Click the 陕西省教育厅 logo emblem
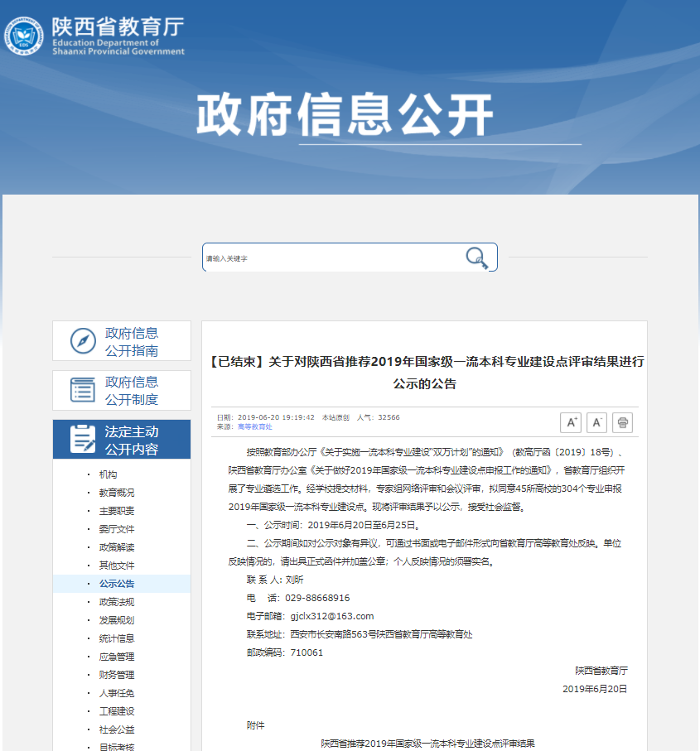Viewport: 700px width, 751px height. (24, 36)
